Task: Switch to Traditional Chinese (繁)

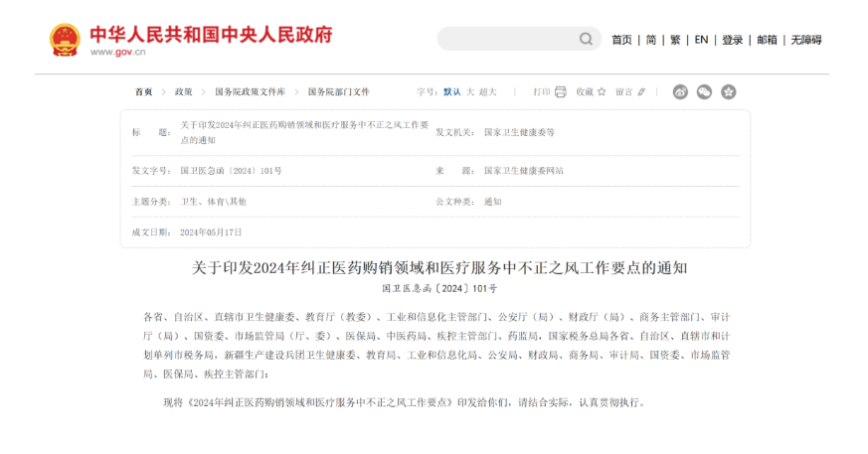Action: click(675, 40)
